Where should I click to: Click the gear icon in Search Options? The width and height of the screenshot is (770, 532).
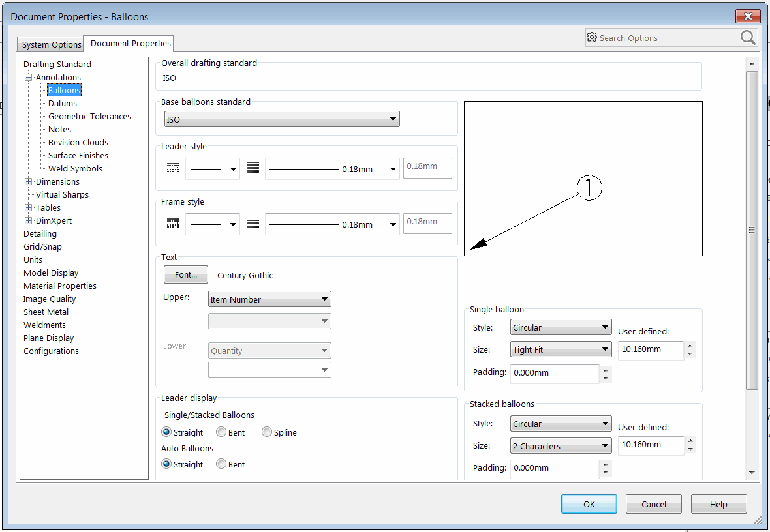592,38
